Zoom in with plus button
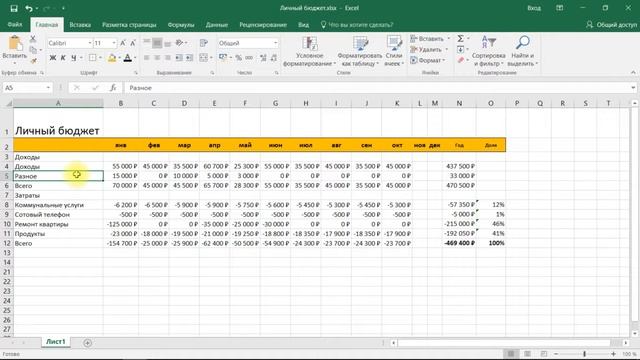Screen dimensions: 640x360 point(613,354)
